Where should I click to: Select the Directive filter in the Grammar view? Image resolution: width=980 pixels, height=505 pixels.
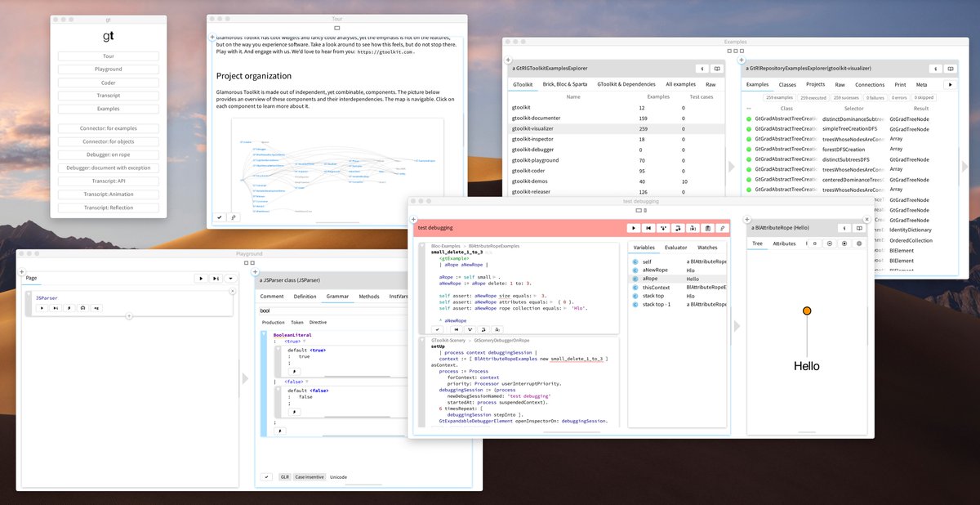pos(318,322)
